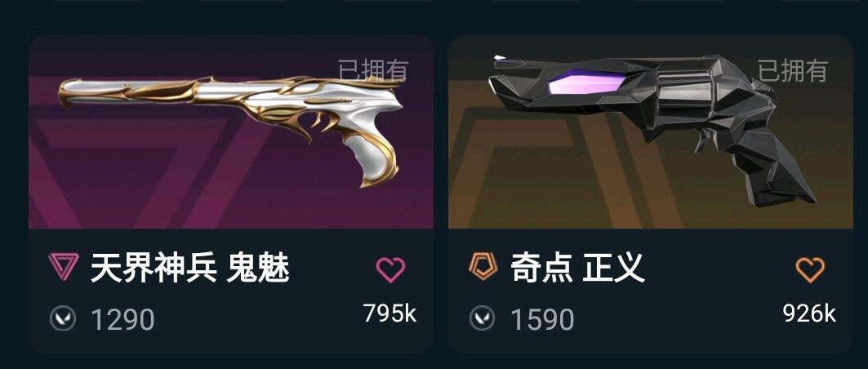Click the orange pentagon watermark behind the Sheriff
868x369 pixels.
(554, 166)
